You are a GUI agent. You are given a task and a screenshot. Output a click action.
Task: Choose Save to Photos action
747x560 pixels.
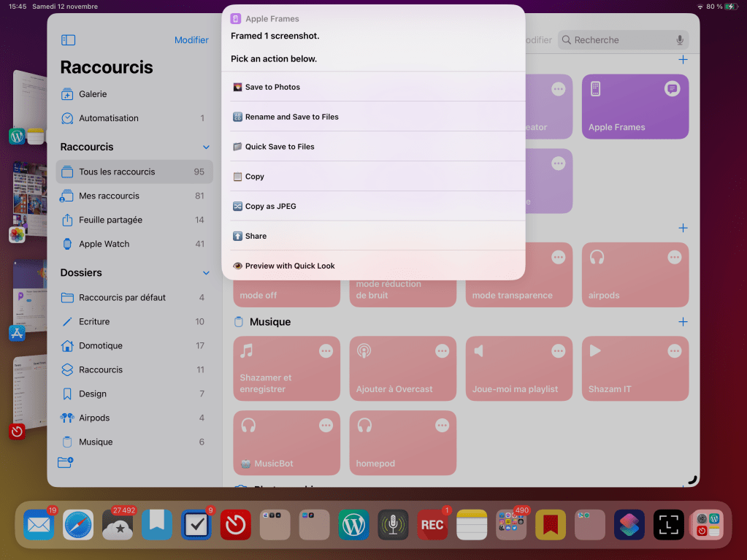pos(272,87)
